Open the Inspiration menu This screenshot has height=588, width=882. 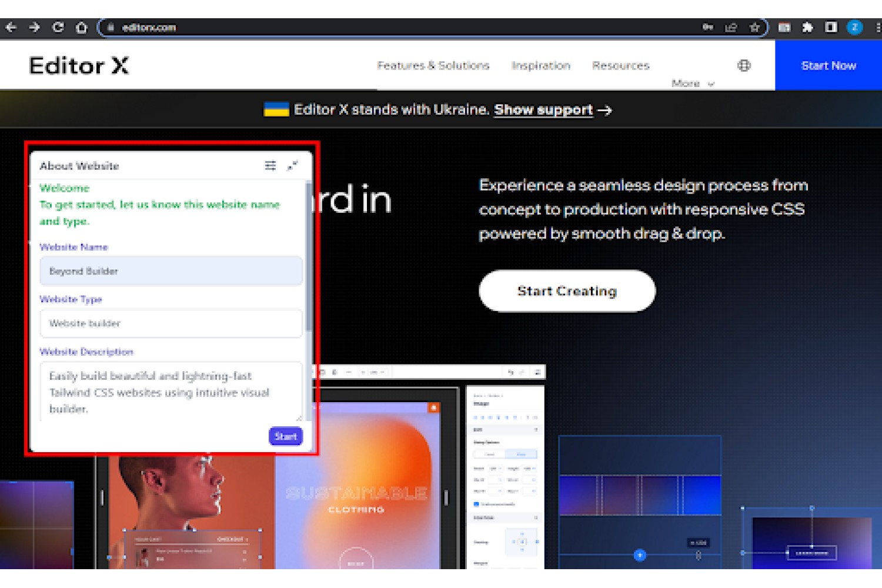pyautogui.click(x=541, y=65)
